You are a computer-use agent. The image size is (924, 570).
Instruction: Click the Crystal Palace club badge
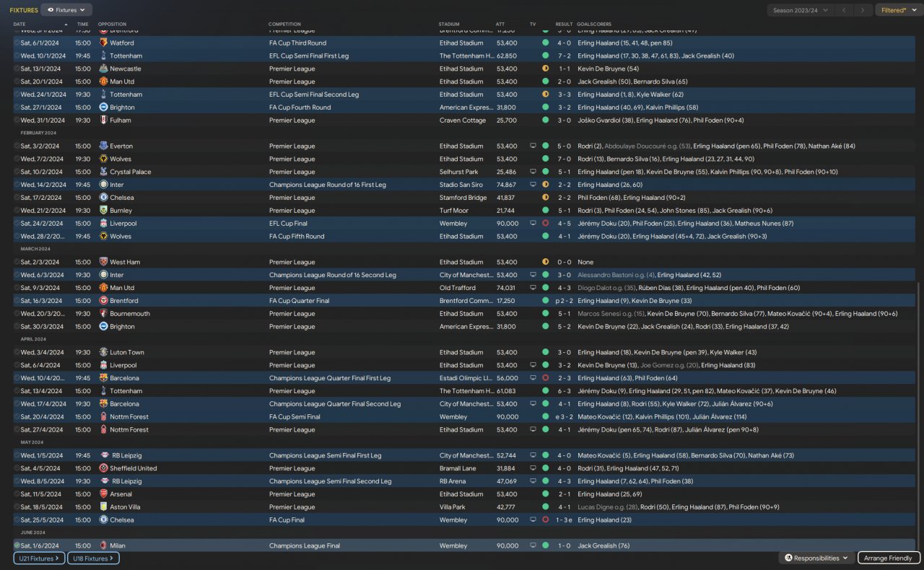point(103,172)
